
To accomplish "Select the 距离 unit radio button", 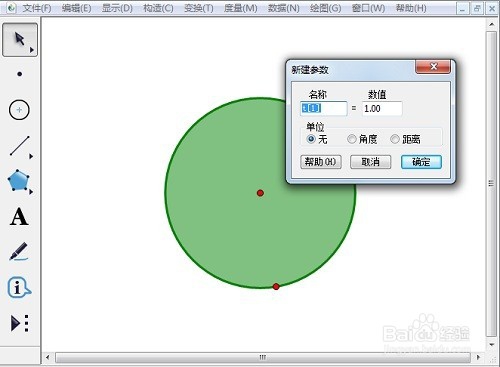I will pos(395,139).
